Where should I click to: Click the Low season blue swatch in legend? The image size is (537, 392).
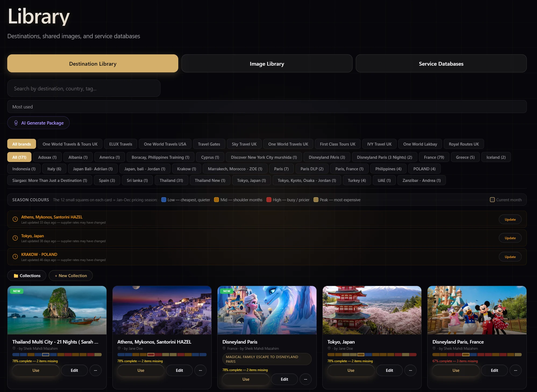[163, 200]
